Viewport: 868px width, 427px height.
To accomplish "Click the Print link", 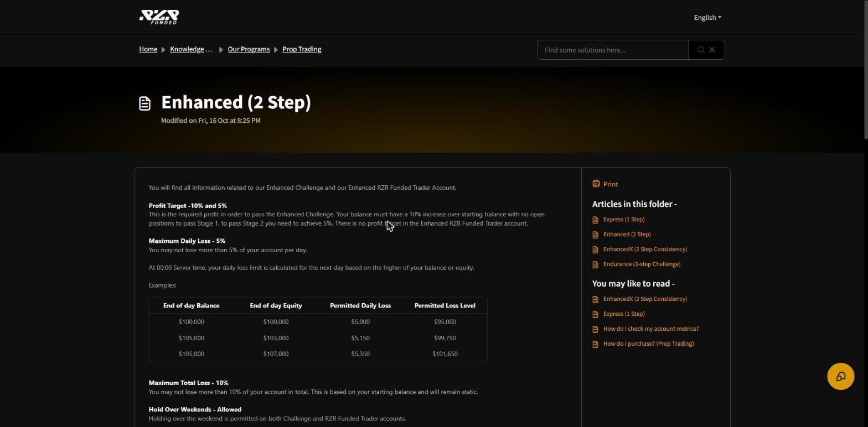I will (611, 184).
